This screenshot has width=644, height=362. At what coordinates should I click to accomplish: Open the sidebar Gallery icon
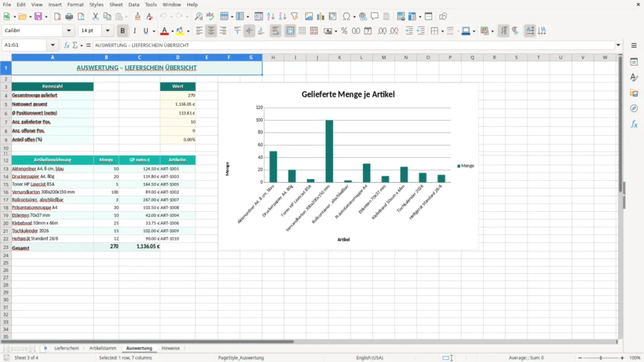click(634, 93)
